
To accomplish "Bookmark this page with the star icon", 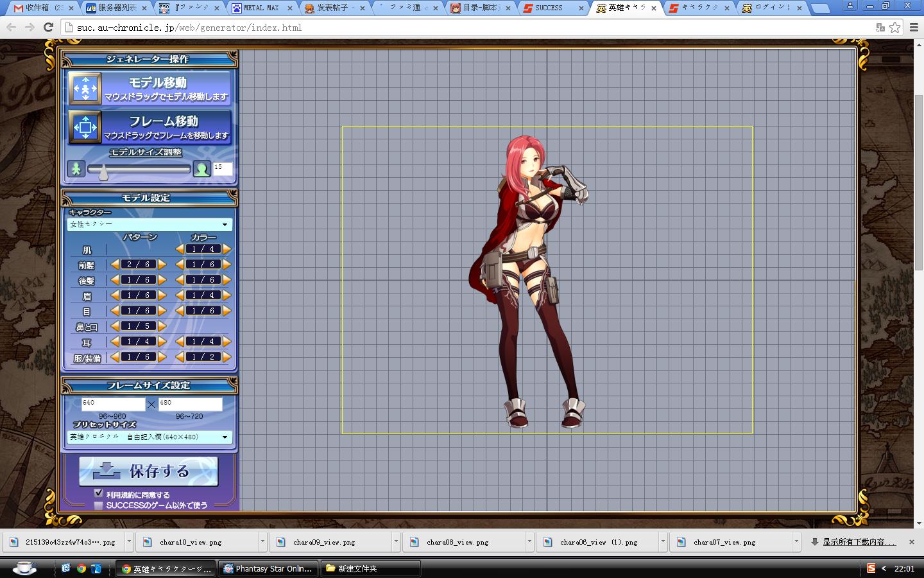I will click(894, 28).
